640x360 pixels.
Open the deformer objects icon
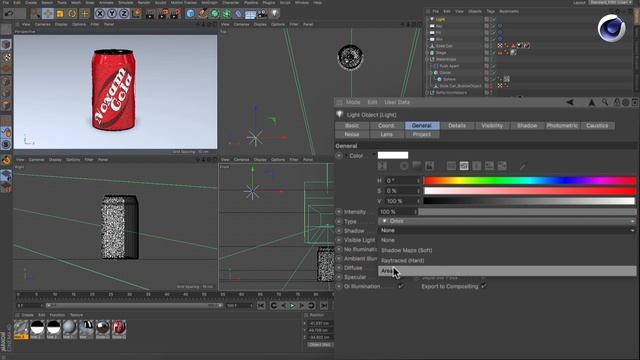[239, 14]
